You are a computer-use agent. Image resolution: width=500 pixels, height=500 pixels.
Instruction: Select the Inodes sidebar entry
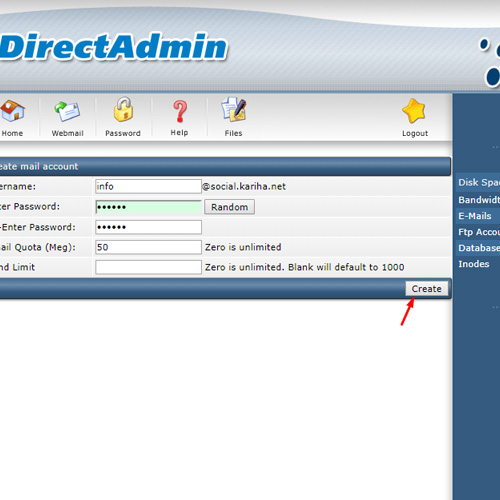(478, 264)
